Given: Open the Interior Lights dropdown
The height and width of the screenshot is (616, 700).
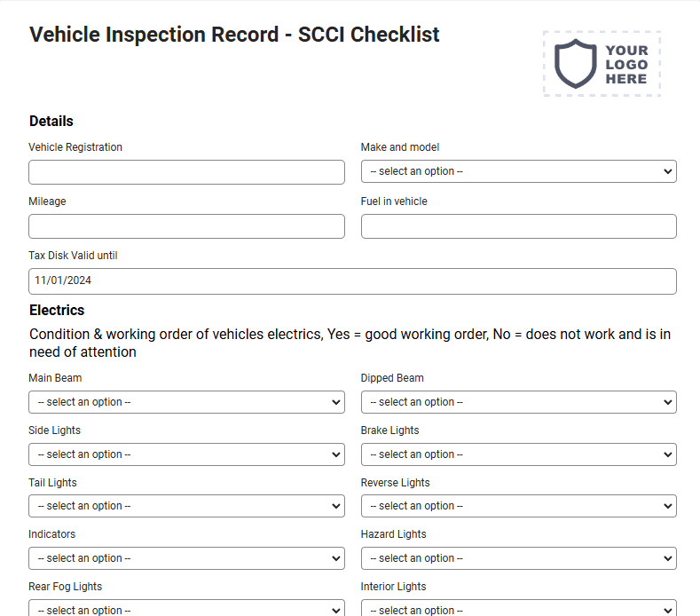Looking at the screenshot, I should (x=519, y=608).
